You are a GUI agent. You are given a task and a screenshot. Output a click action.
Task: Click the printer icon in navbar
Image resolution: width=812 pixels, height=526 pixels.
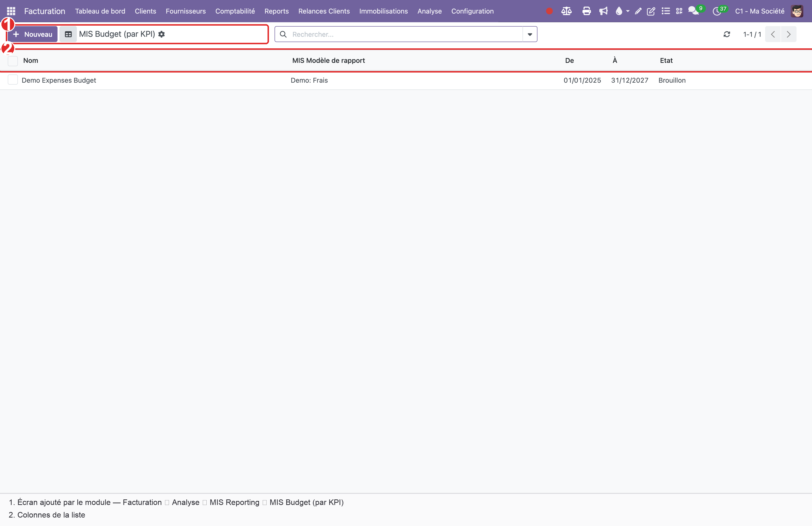click(x=587, y=11)
